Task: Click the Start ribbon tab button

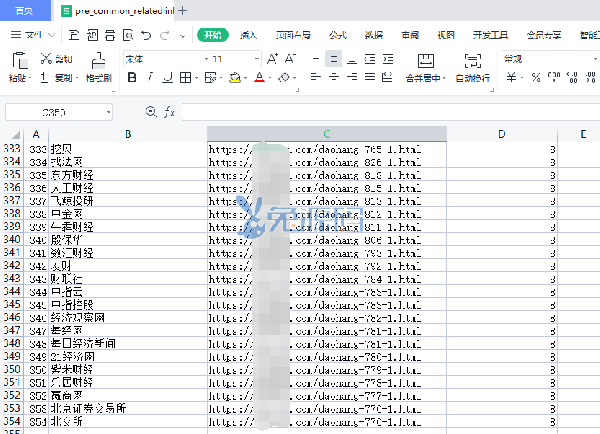Action: [213, 35]
